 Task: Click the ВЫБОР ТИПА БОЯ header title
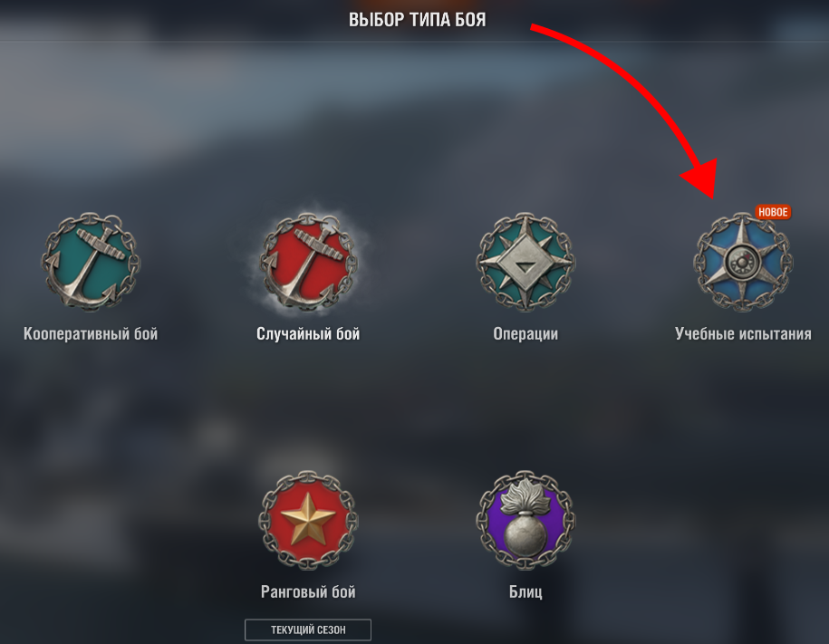click(417, 20)
